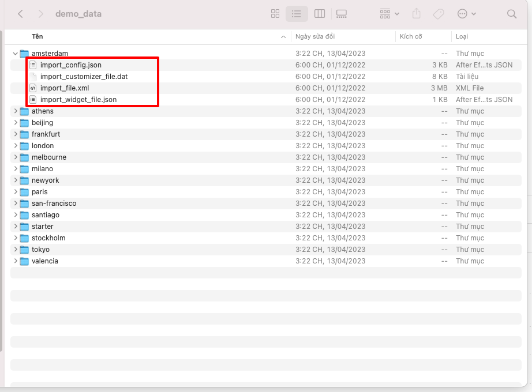Expand the melbourne folder

click(15, 157)
